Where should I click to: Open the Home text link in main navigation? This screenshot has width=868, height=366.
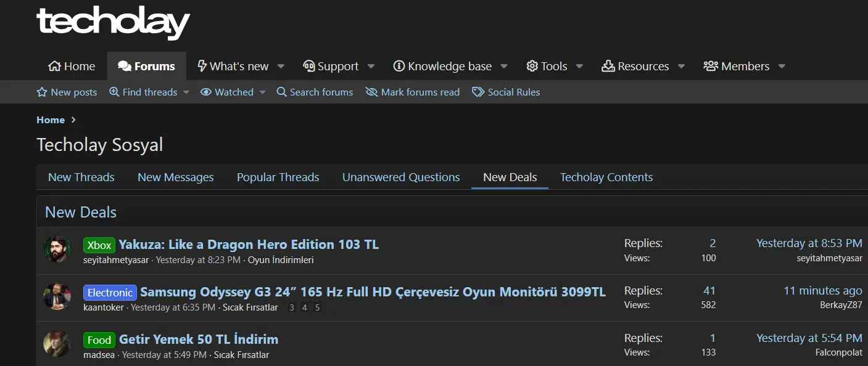tap(80, 66)
